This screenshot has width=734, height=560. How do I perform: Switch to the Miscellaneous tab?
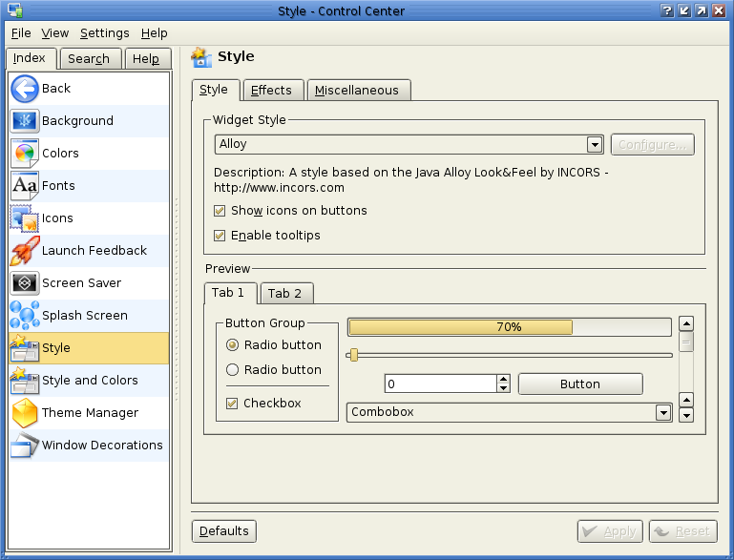(x=357, y=91)
